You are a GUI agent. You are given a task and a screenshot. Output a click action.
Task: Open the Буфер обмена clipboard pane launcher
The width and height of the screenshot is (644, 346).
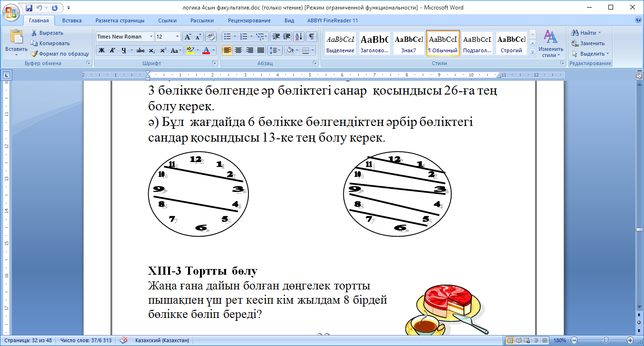click(x=88, y=63)
